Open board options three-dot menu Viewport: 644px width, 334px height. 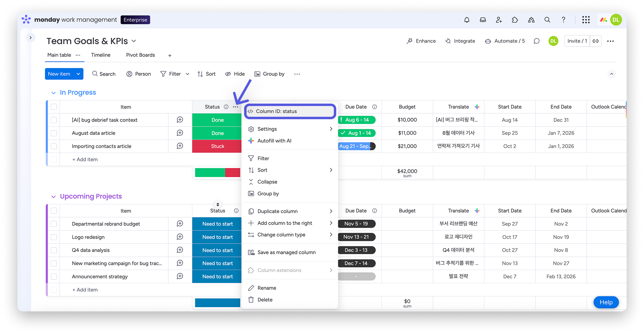(610, 41)
